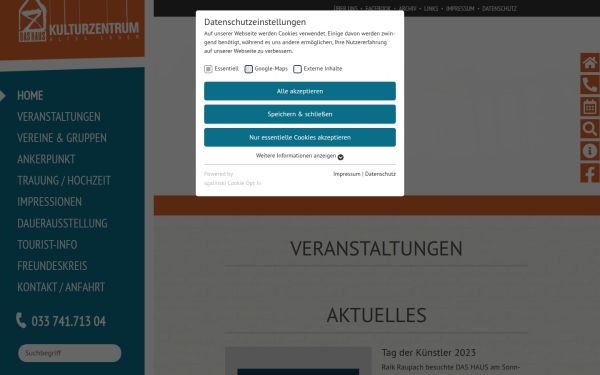
Task: Click the home icon in right sidebar
Action: pyautogui.click(x=590, y=63)
